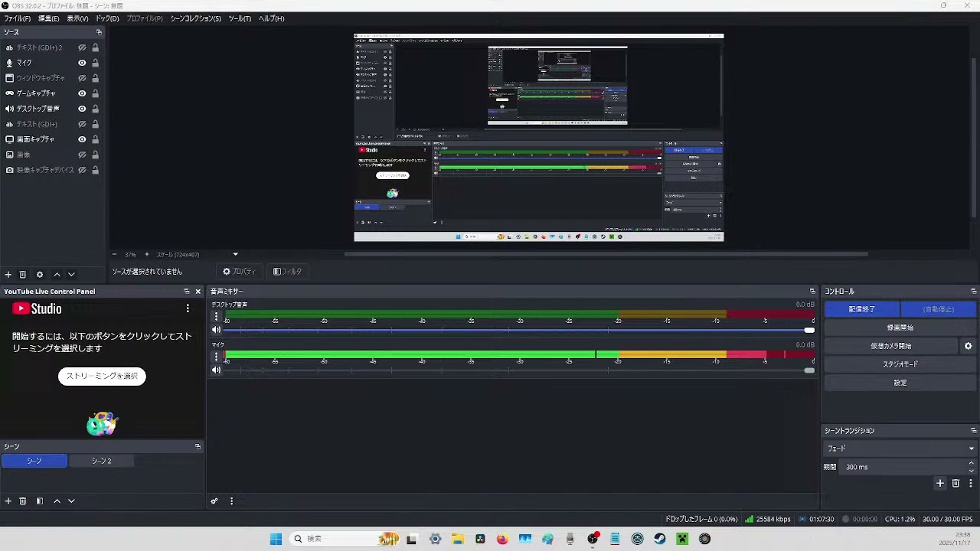Open audio mixer toolbar three-dot menu
Image resolution: width=980 pixels, height=551 pixels.
231,501
